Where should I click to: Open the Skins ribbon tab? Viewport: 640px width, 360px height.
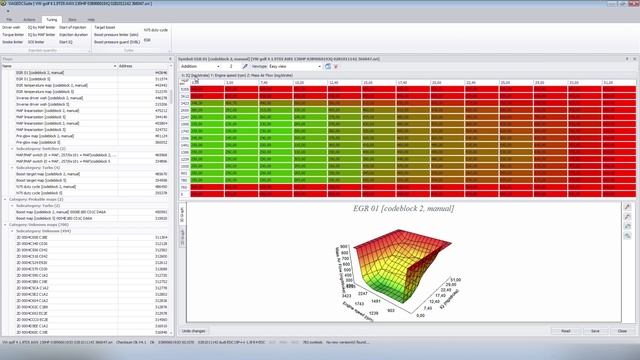pos(72,19)
